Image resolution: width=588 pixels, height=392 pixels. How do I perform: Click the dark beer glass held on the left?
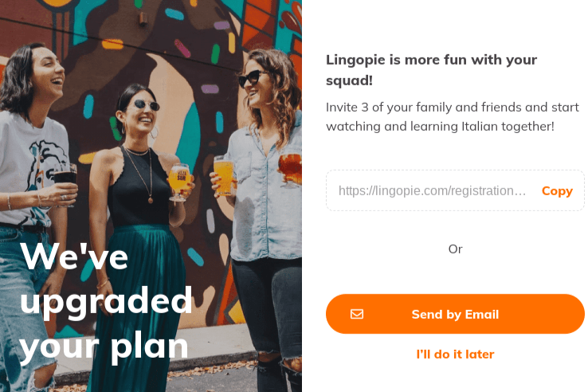66,182
